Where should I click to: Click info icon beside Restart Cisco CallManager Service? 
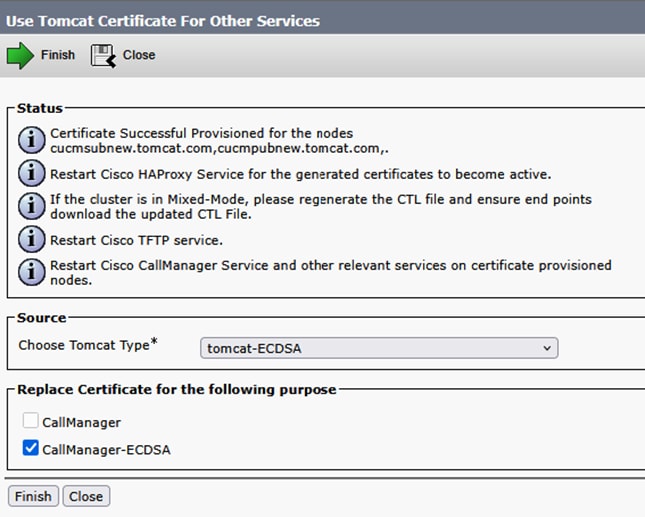click(32, 272)
